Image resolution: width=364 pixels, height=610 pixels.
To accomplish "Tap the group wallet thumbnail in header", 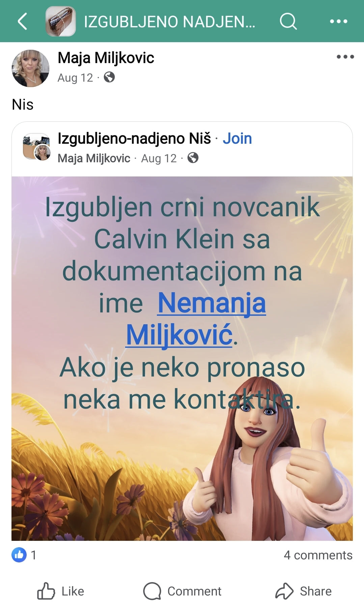I will click(x=61, y=21).
